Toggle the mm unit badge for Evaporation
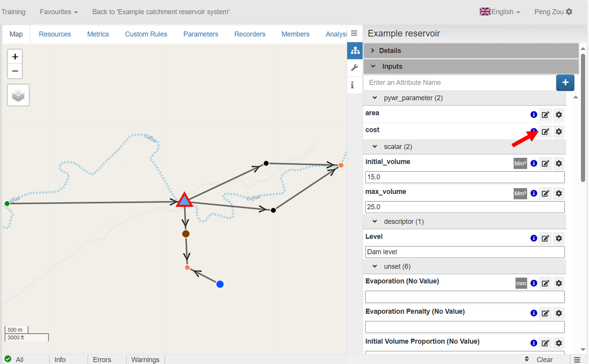Viewport: 589px width, 364px height. (x=521, y=283)
